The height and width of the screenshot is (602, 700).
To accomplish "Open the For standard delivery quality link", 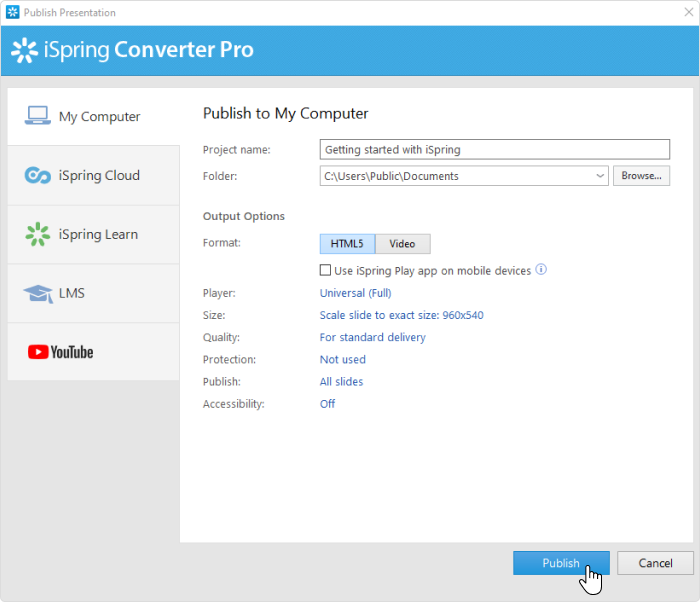I will tap(372, 337).
